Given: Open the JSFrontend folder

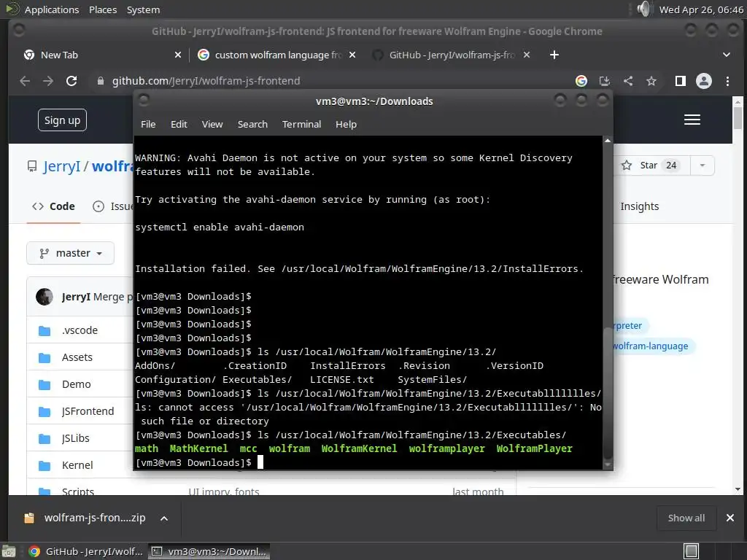Looking at the screenshot, I should click(x=88, y=411).
